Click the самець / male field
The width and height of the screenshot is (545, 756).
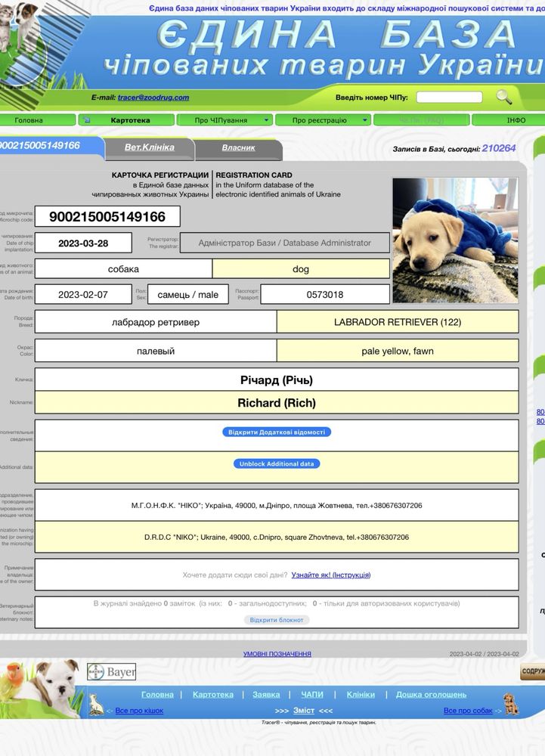[188, 294]
